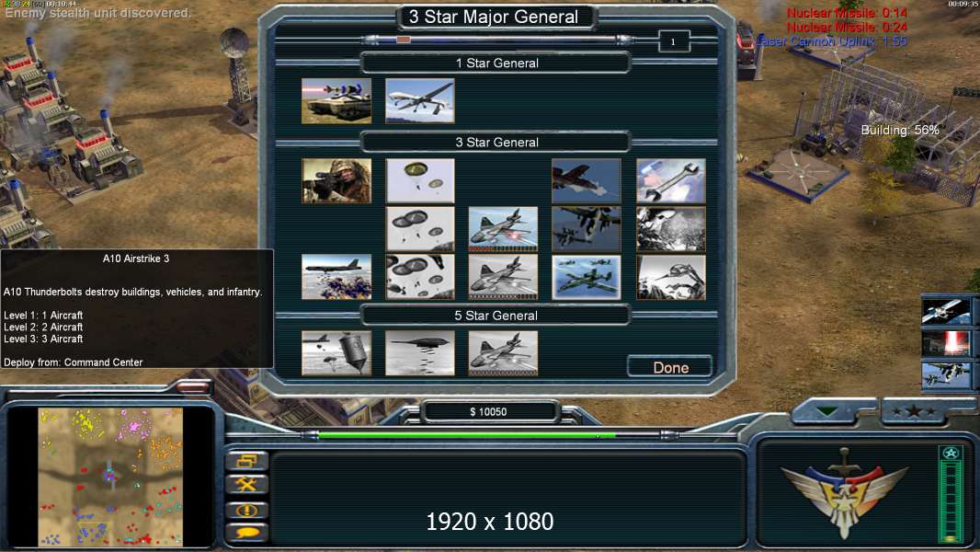
Task: Click the experience progress slider bar
Action: coord(495,40)
